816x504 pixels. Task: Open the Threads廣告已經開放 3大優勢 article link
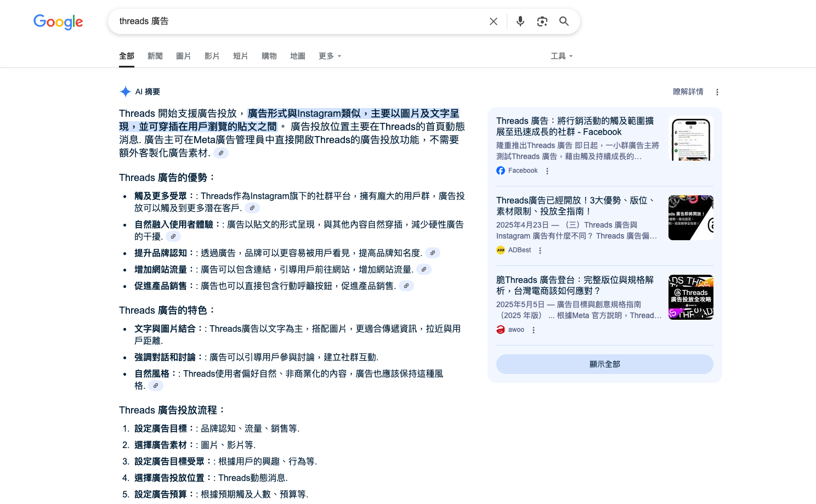point(576,206)
